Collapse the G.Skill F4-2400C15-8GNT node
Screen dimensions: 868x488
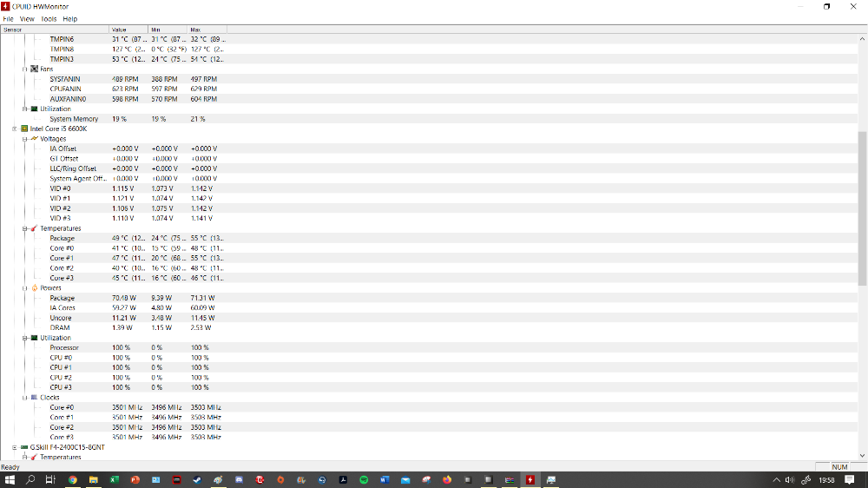click(15, 447)
